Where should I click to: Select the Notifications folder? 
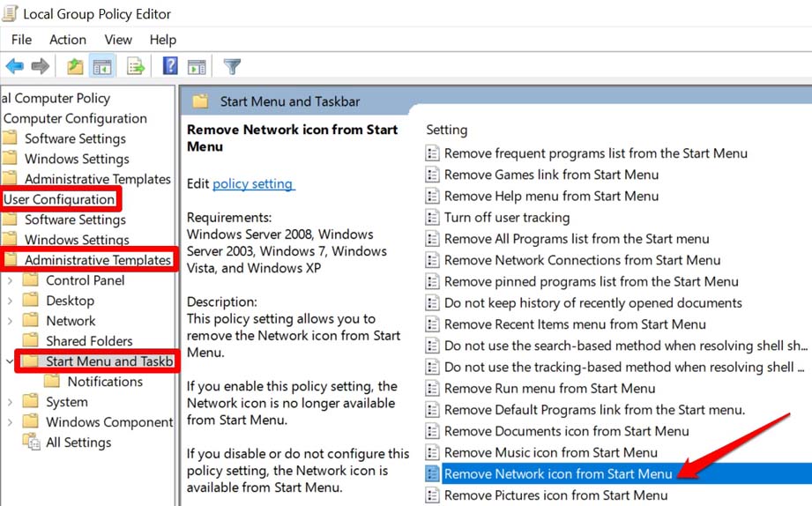coord(105,382)
